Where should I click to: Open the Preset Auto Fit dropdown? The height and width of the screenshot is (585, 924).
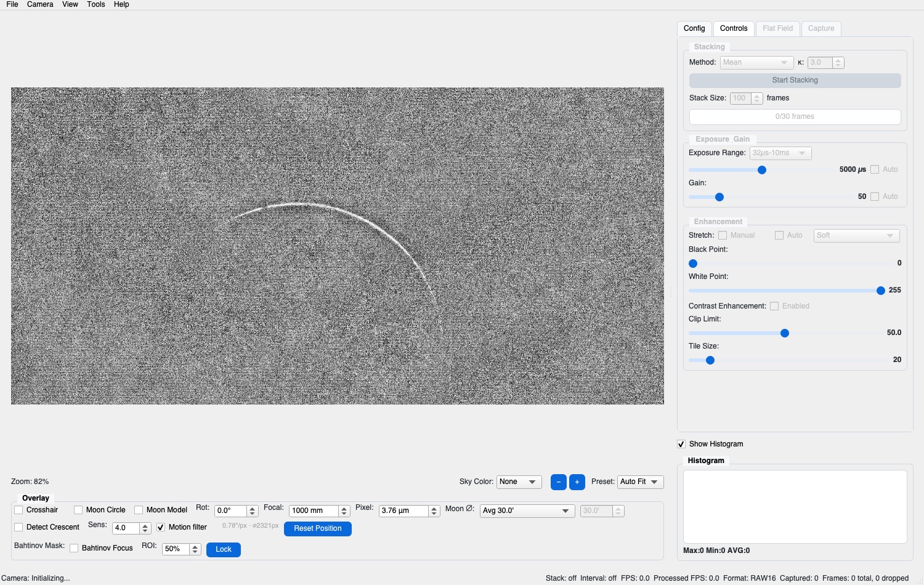(x=641, y=482)
